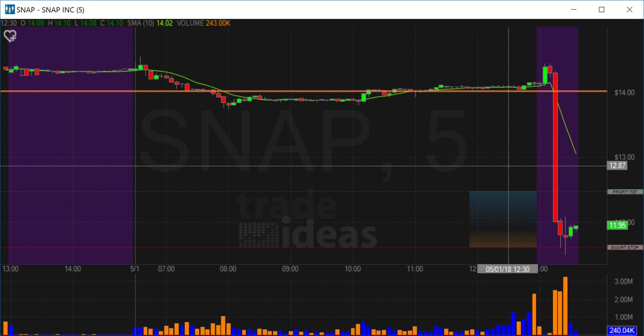644x336 pixels.
Task: Click the 14:00 time axis label
Action: pos(73,269)
